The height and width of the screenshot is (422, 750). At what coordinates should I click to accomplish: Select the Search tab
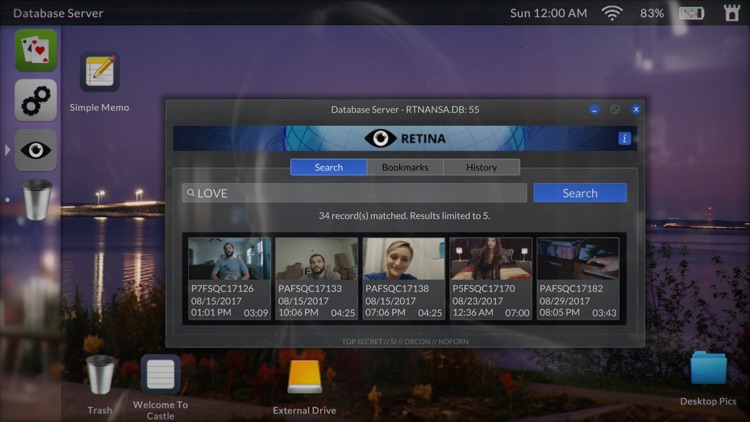tap(328, 167)
